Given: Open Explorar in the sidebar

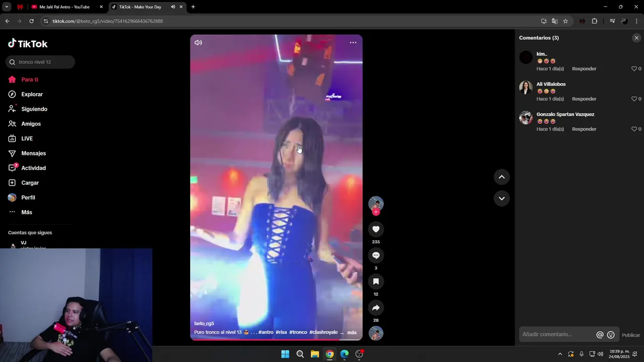Looking at the screenshot, I should pos(25,95).
